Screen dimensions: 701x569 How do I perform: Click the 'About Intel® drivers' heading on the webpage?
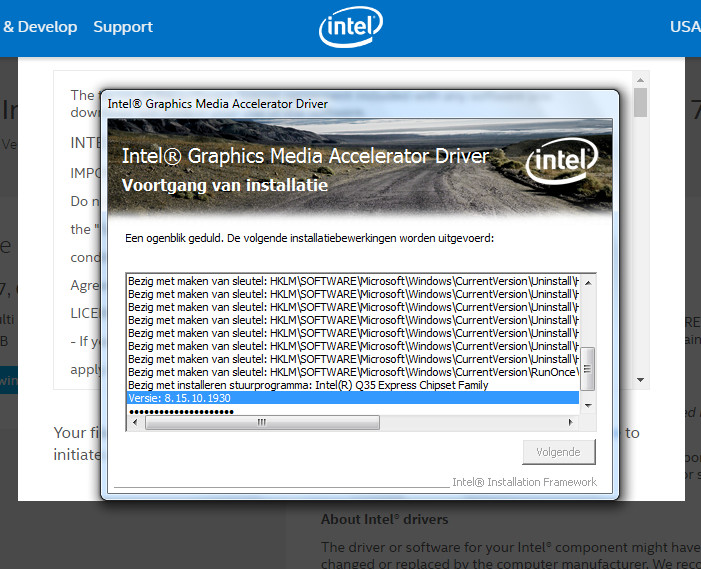[384, 519]
